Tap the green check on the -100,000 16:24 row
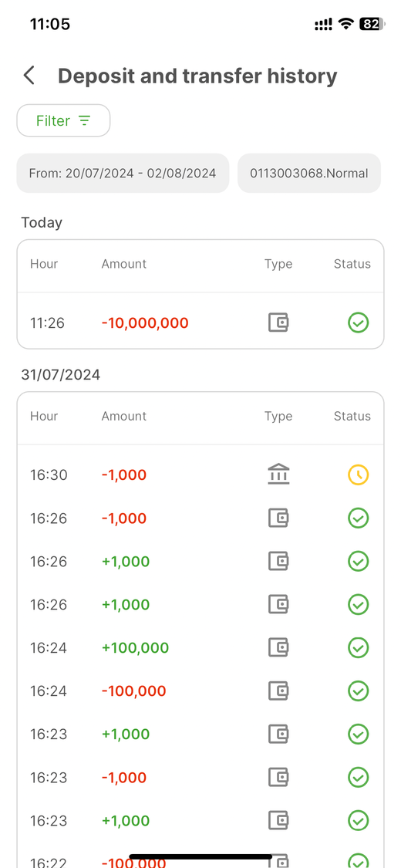 click(x=359, y=691)
